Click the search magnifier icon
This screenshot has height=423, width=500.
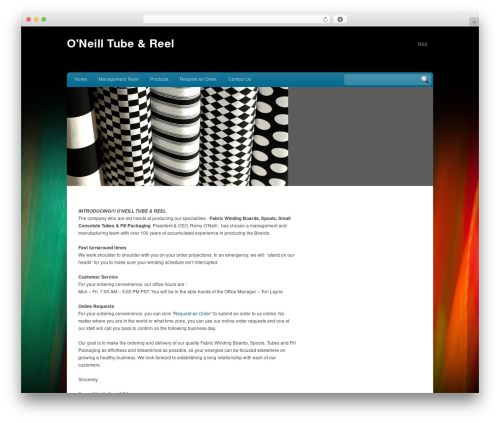click(x=424, y=79)
